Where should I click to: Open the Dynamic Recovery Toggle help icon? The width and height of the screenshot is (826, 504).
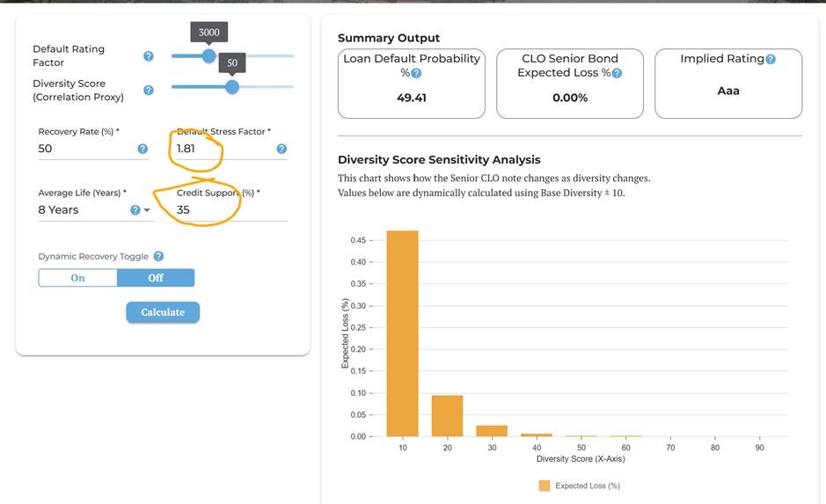158,256
